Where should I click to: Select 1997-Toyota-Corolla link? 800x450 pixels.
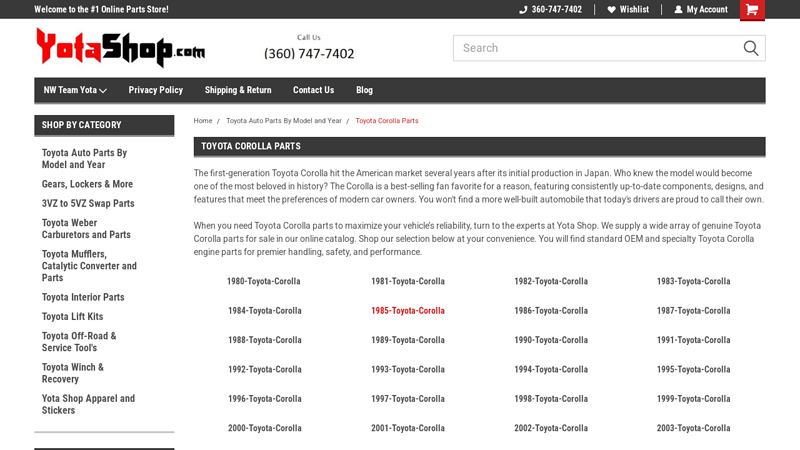pyautogui.click(x=408, y=399)
